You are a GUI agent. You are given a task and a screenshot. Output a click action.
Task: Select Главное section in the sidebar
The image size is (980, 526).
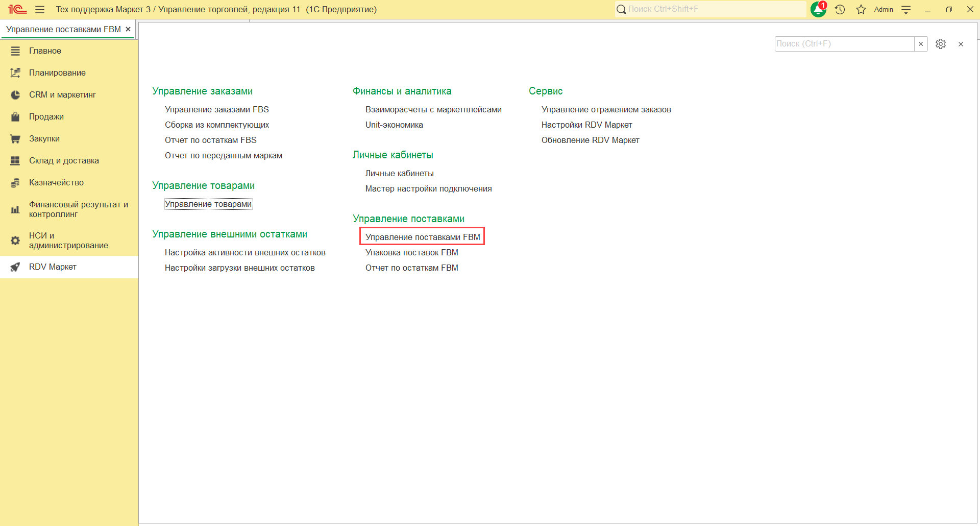(45, 51)
